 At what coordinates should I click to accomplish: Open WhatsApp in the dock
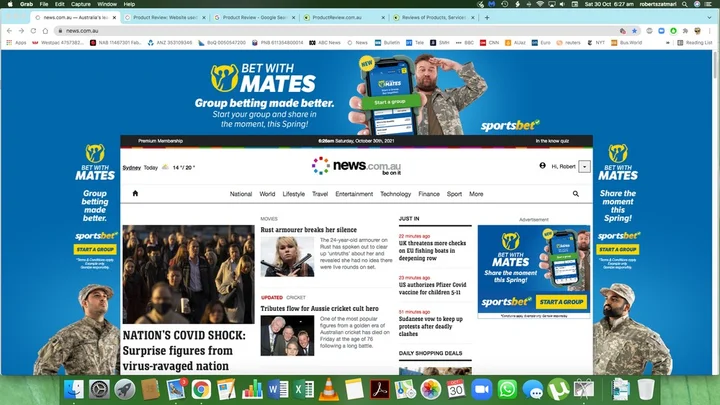[507, 389]
